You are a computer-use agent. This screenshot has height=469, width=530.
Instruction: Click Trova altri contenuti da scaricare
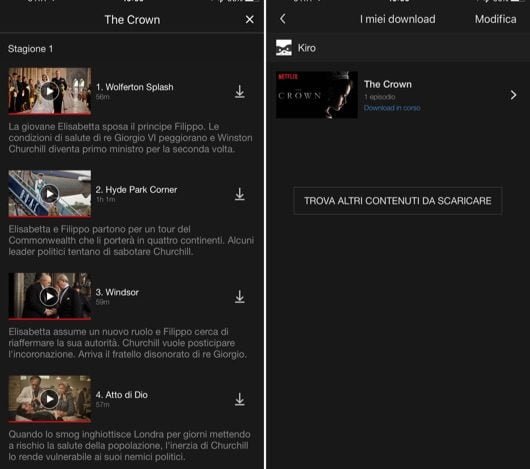pyautogui.click(x=398, y=201)
